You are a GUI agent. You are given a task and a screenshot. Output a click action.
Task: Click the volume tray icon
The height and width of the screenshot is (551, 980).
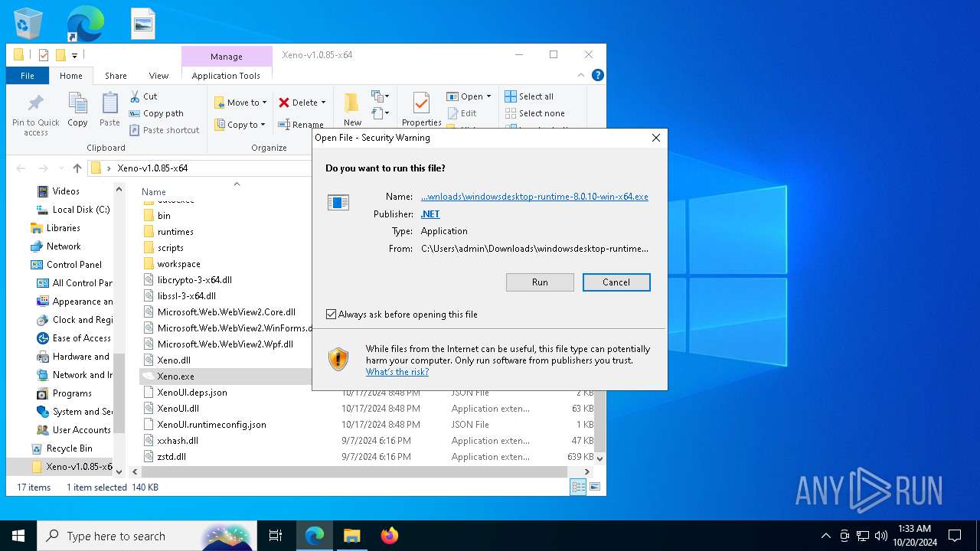tap(881, 536)
